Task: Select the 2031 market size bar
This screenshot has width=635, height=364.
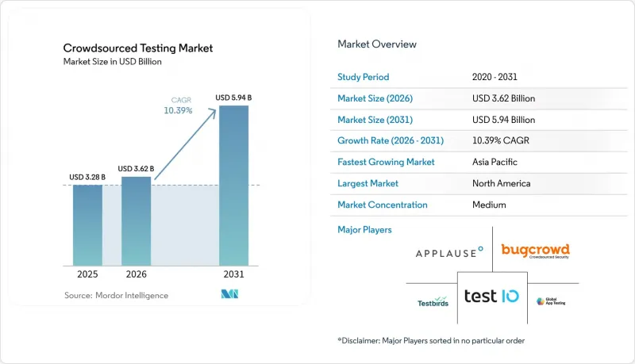Action: point(233,186)
